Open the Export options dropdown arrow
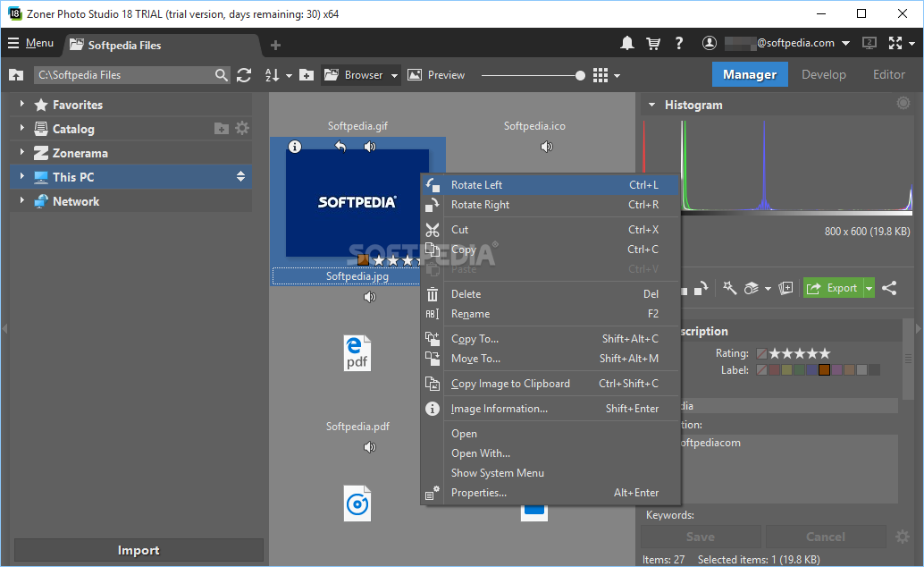 (869, 288)
